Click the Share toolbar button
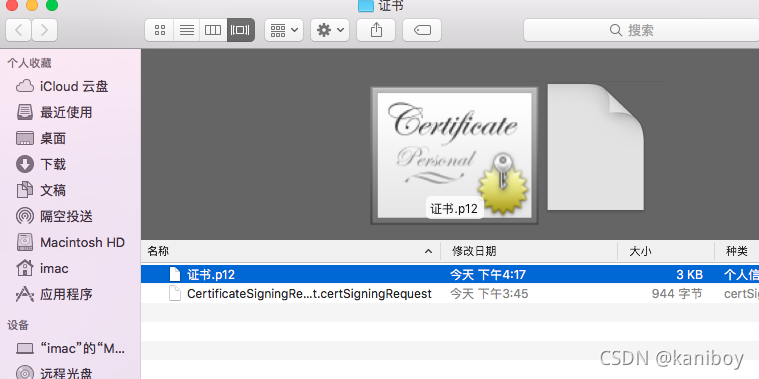This screenshot has width=759, height=379. coord(376,30)
